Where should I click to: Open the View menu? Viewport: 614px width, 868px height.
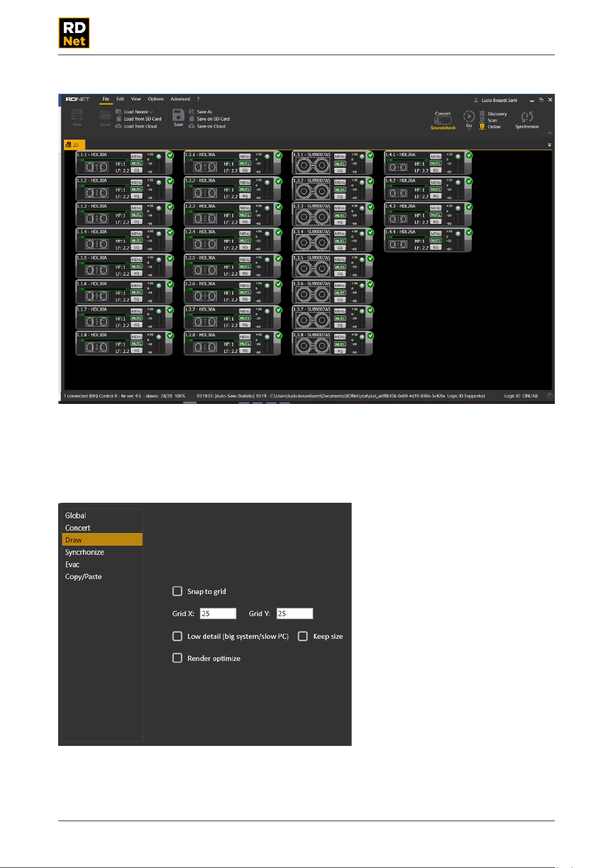tap(136, 99)
